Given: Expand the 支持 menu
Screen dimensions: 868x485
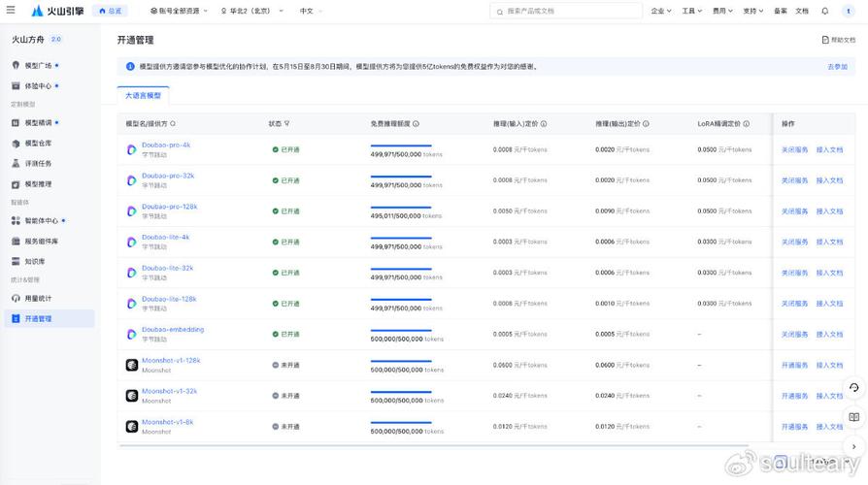Looking at the screenshot, I should point(752,11).
